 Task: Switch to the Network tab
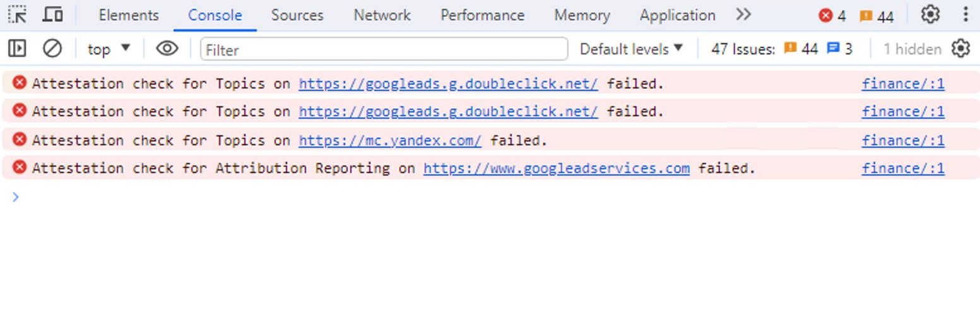tap(382, 15)
